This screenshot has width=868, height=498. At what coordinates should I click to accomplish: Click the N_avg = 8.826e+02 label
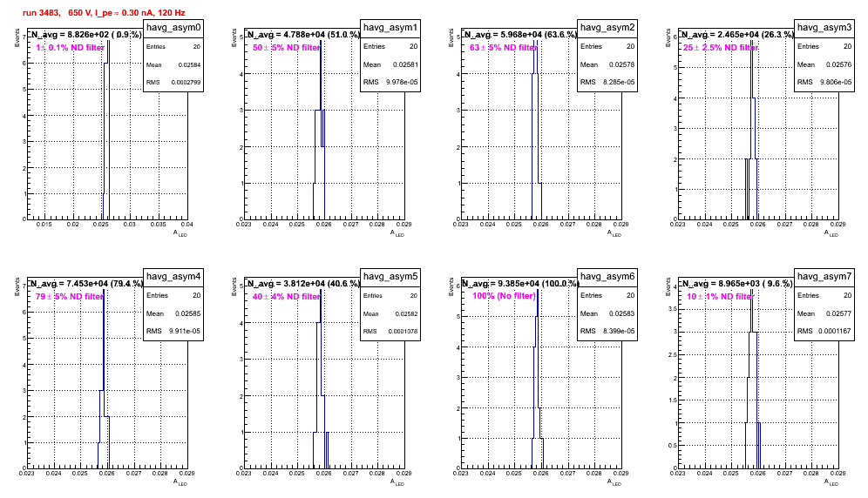click(85, 34)
